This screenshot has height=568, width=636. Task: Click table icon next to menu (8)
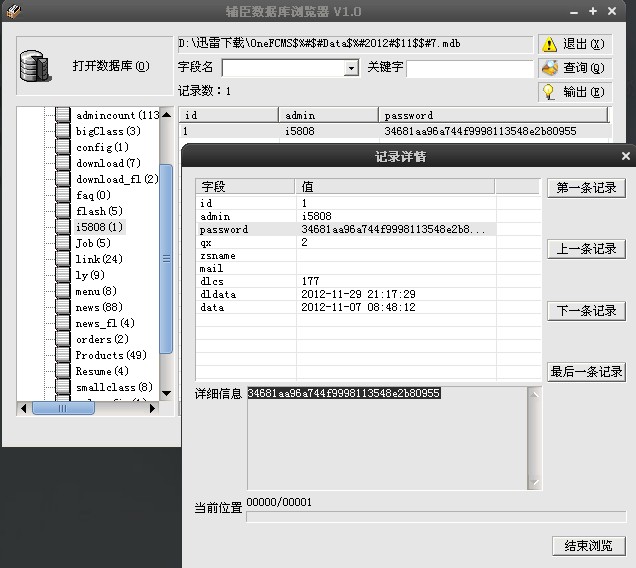coord(62,291)
